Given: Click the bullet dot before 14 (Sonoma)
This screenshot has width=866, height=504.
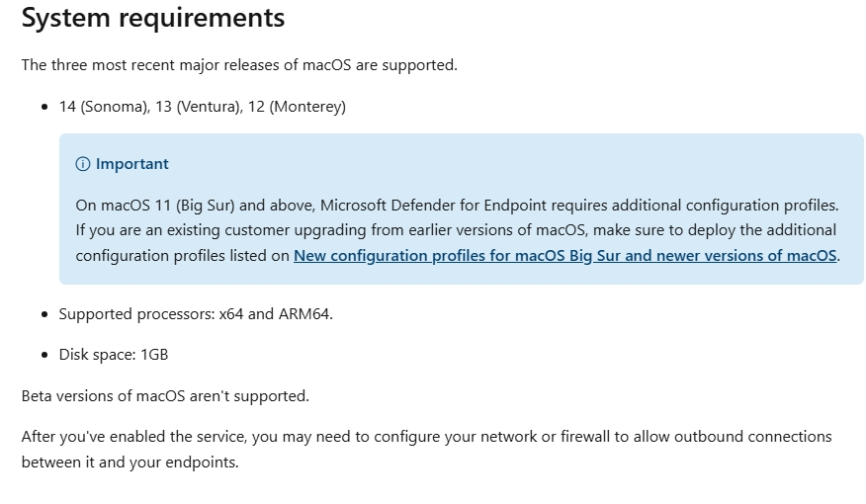Looking at the screenshot, I should [44, 107].
